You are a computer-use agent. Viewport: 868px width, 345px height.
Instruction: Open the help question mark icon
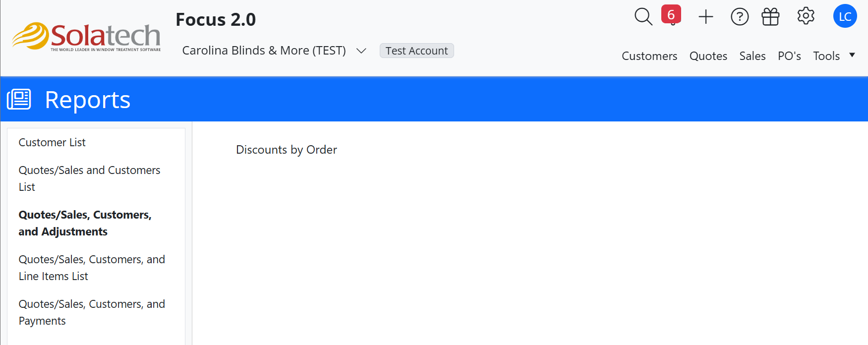pyautogui.click(x=739, y=17)
